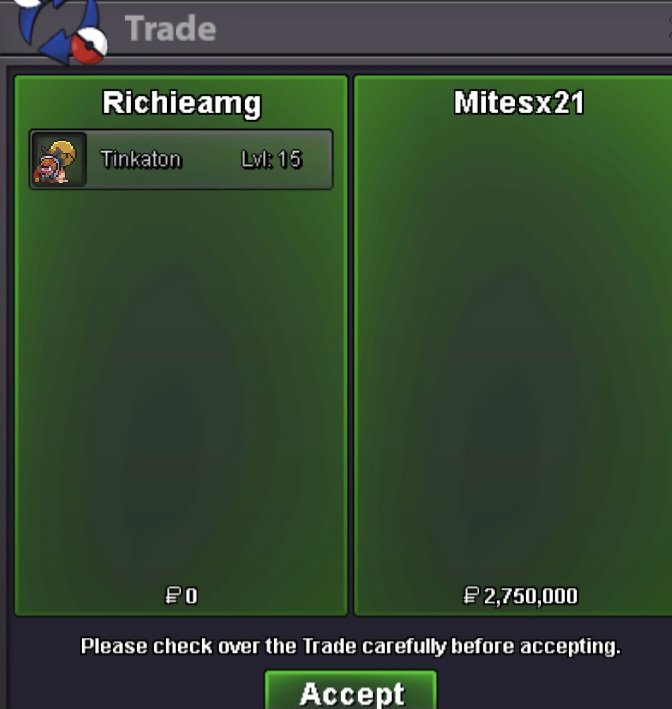Screen dimensions: 672x709
Task: Click the Mitesx21 player name header
Action: (519, 103)
